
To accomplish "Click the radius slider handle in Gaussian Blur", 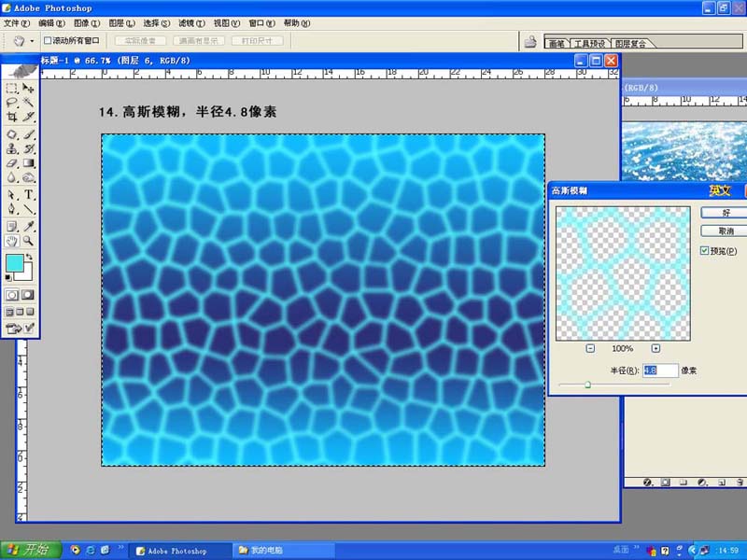I will (587, 385).
